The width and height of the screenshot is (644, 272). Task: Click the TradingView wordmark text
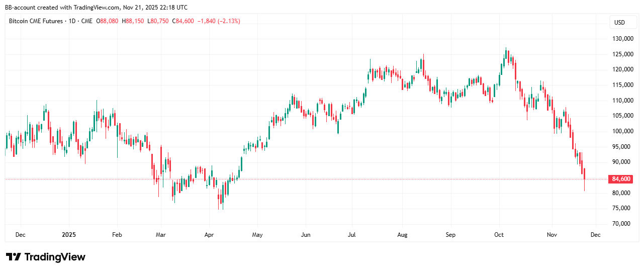pyautogui.click(x=55, y=257)
